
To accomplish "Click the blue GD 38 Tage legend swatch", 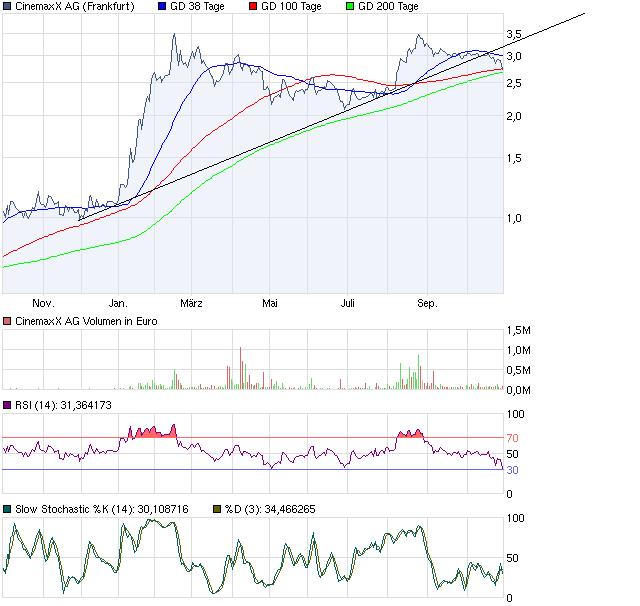I will click(163, 7).
